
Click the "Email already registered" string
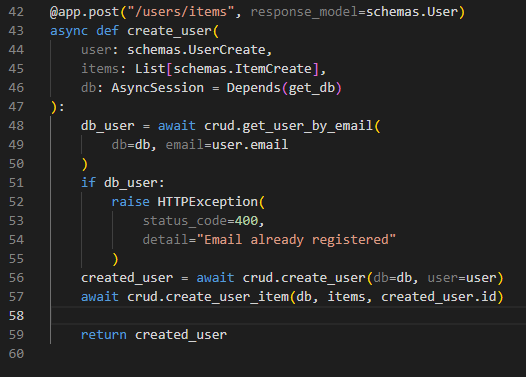tap(296, 240)
